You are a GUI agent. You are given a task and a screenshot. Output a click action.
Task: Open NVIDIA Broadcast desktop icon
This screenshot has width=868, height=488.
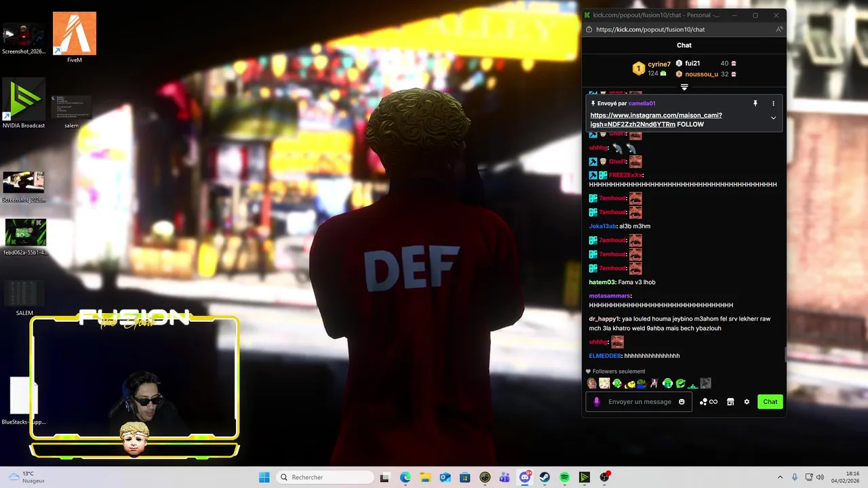[x=24, y=104]
